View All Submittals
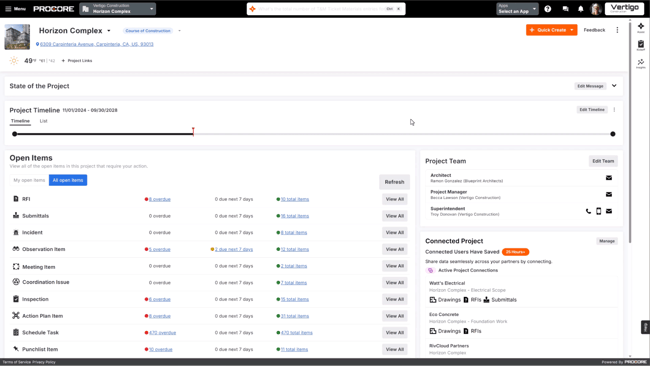This screenshot has height=366, width=650. (x=395, y=216)
